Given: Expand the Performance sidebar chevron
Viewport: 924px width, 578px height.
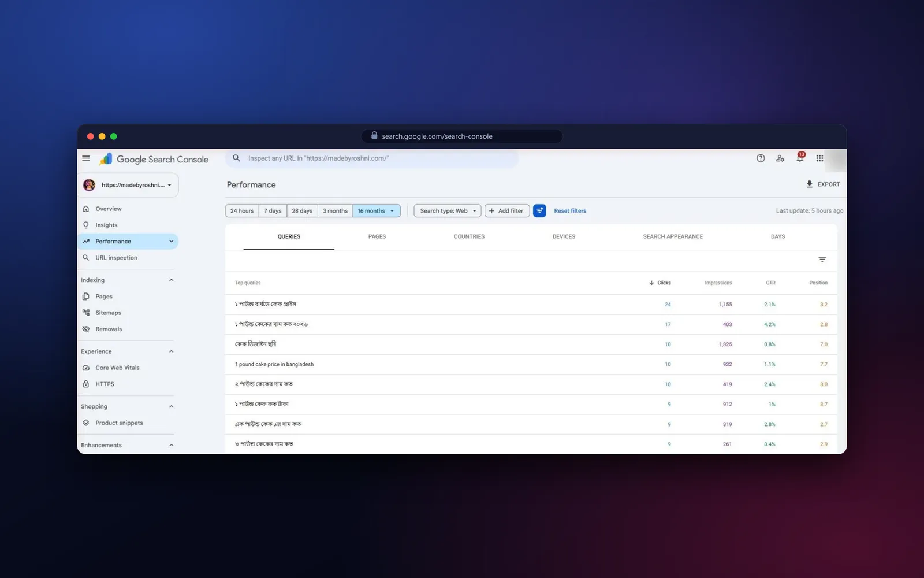Looking at the screenshot, I should pyautogui.click(x=171, y=242).
